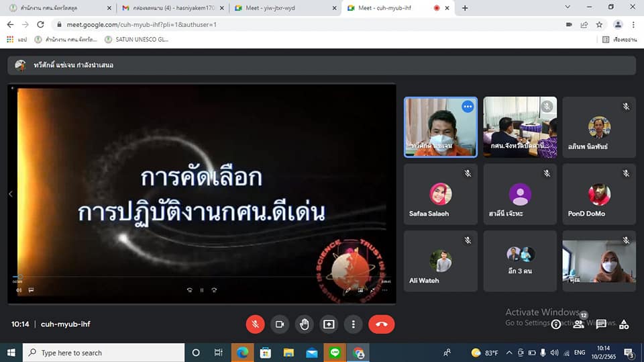Open the meeting details info icon
This screenshot has width=644, height=362.
pyautogui.click(x=556, y=324)
